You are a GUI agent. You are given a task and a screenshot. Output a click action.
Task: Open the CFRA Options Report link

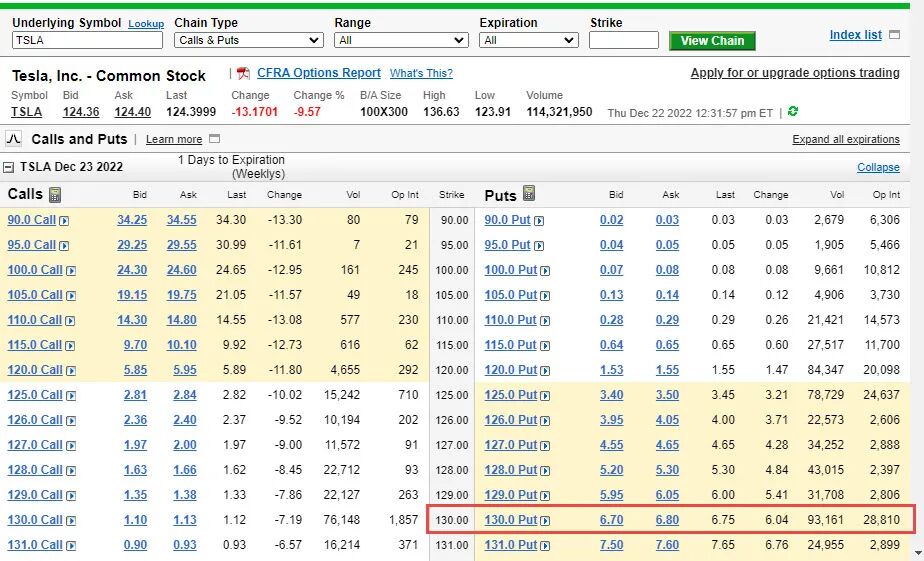319,72
